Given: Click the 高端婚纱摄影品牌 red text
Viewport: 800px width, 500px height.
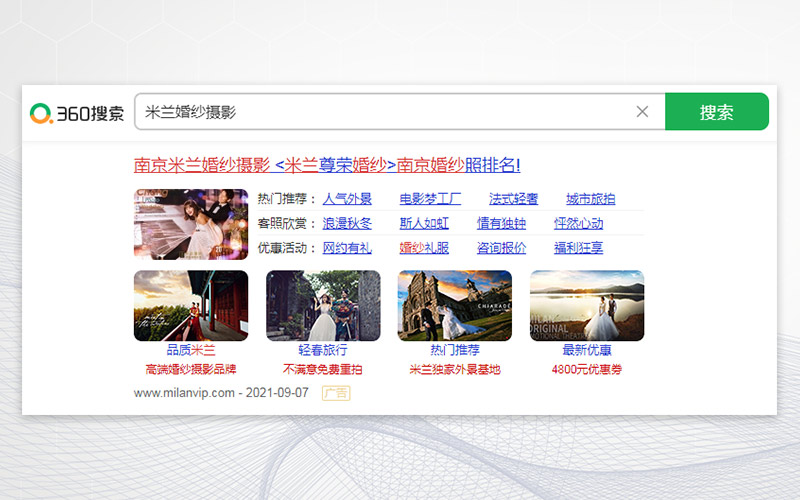Looking at the screenshot, I should click(191, 369).
